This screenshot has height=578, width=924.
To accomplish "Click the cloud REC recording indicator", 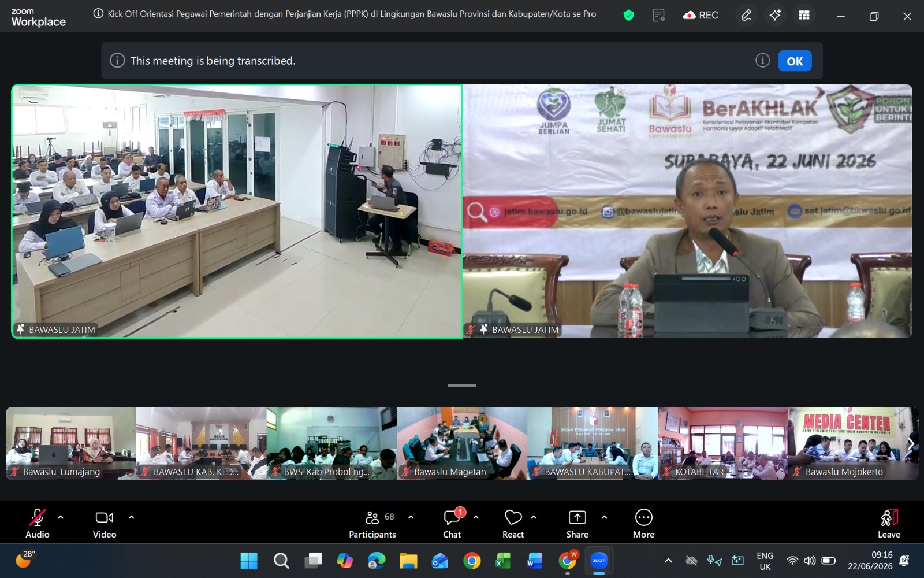I will tap(701, 16).
